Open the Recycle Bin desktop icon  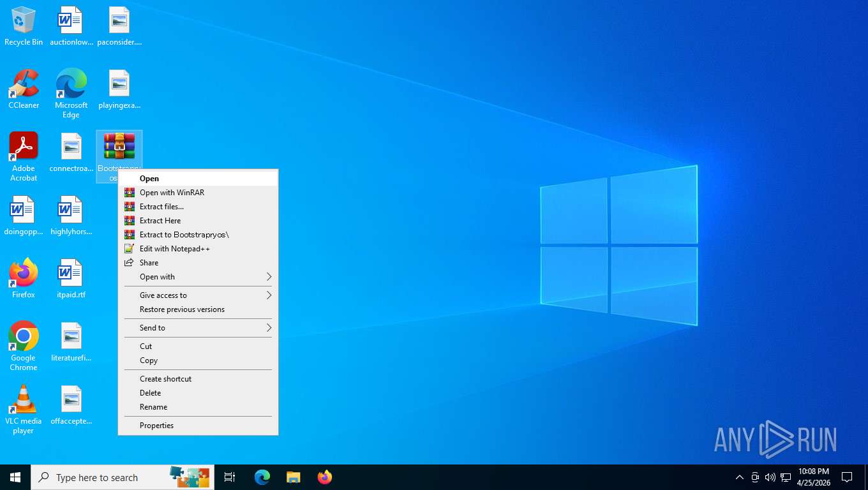click(x=24, y=26)
